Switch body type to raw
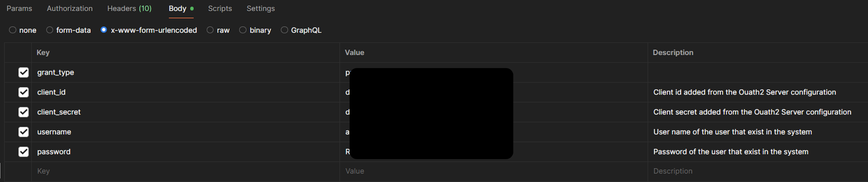 click(210, 30)
